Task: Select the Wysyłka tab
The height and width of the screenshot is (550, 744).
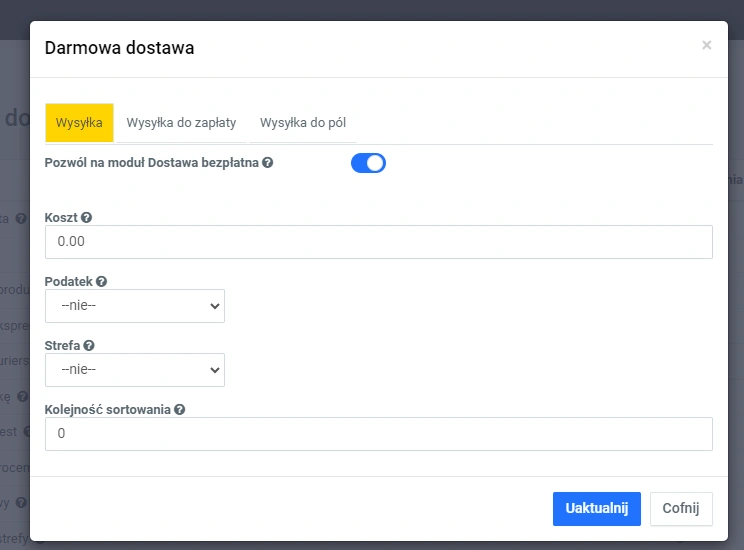Action: pyautogui.click(x=79, y=123)
